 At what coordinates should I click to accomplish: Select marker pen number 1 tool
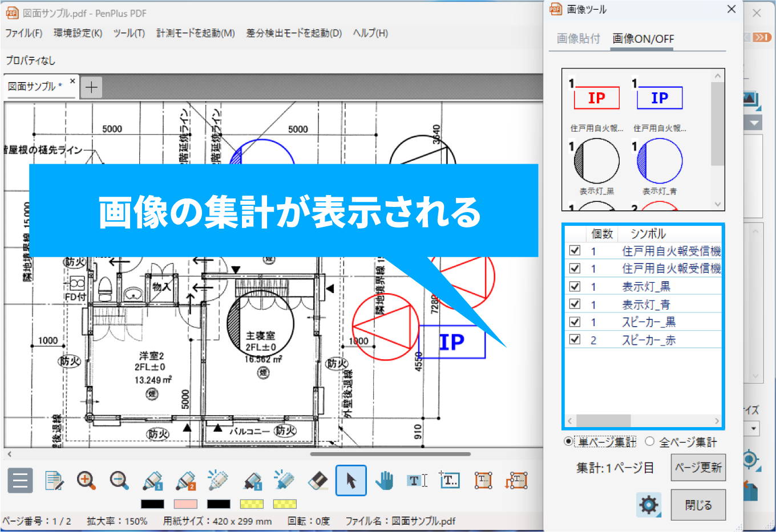click(152, 481)
